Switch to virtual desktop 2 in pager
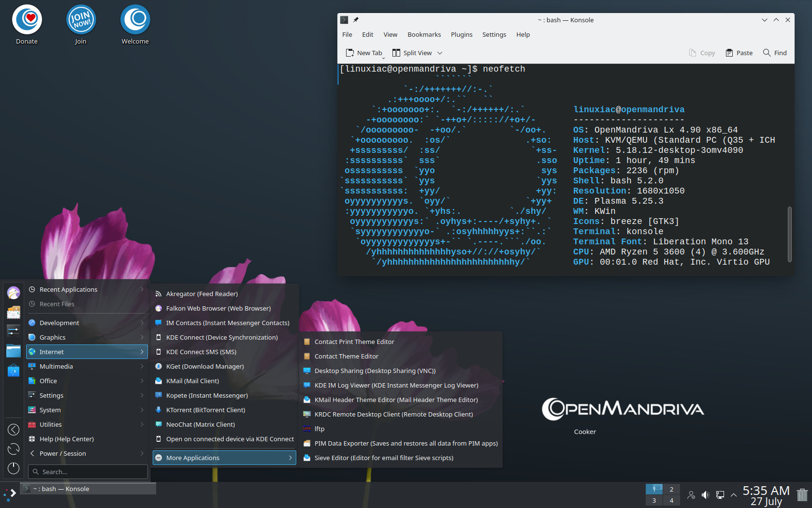Image resolution: width=812 pixels, height=508 pixels. [671, 489]
